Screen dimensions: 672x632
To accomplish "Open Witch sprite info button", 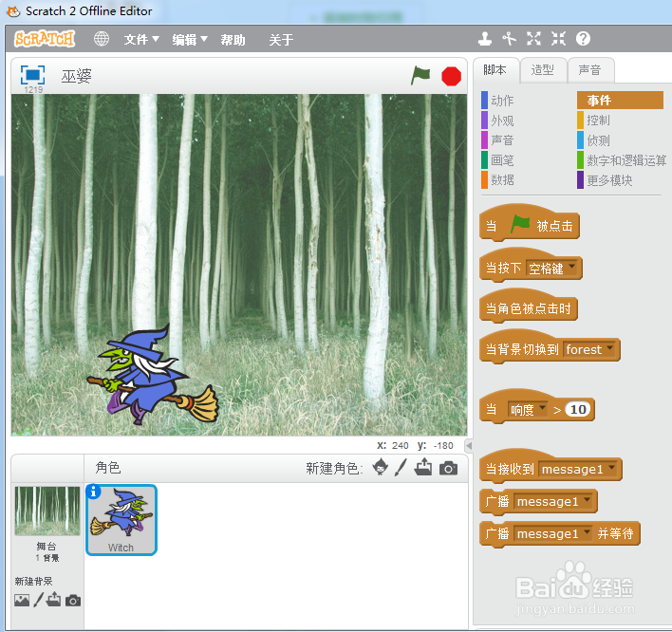I will tap(93, 492).
